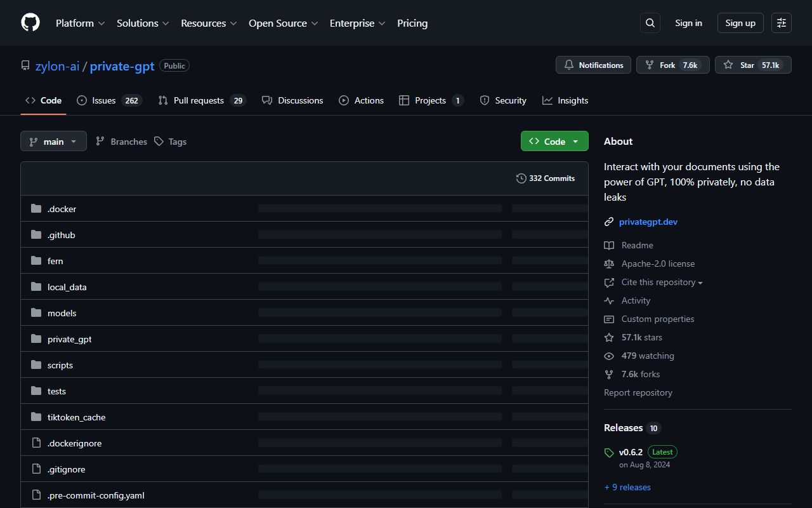Visit the privategpt.dev website link
Screen dimensions: 812x508
point(648,222)
